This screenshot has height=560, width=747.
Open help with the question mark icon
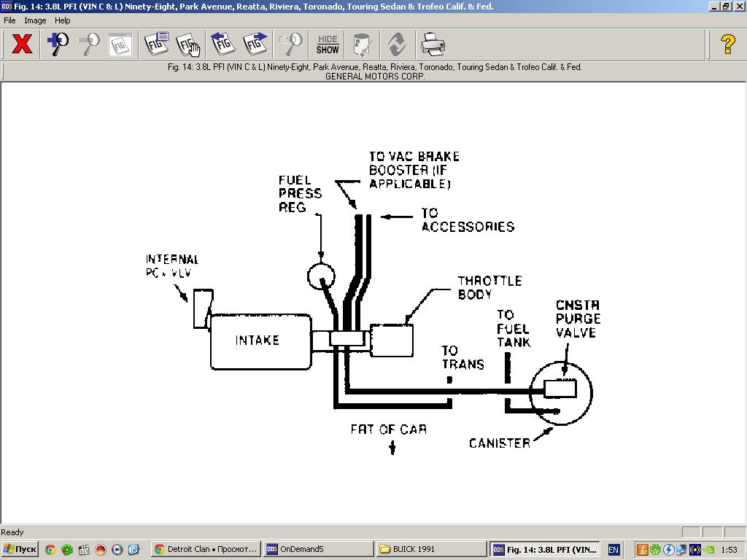tap(728, 44)
